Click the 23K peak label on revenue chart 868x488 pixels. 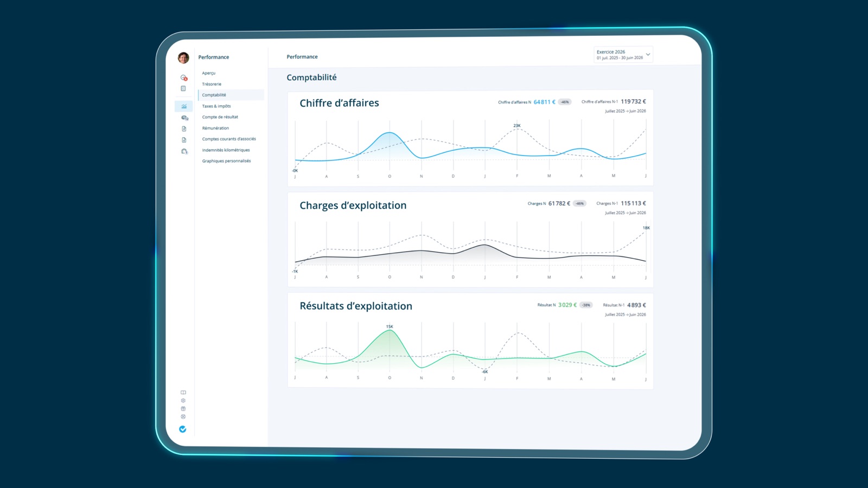coord(517,126)
